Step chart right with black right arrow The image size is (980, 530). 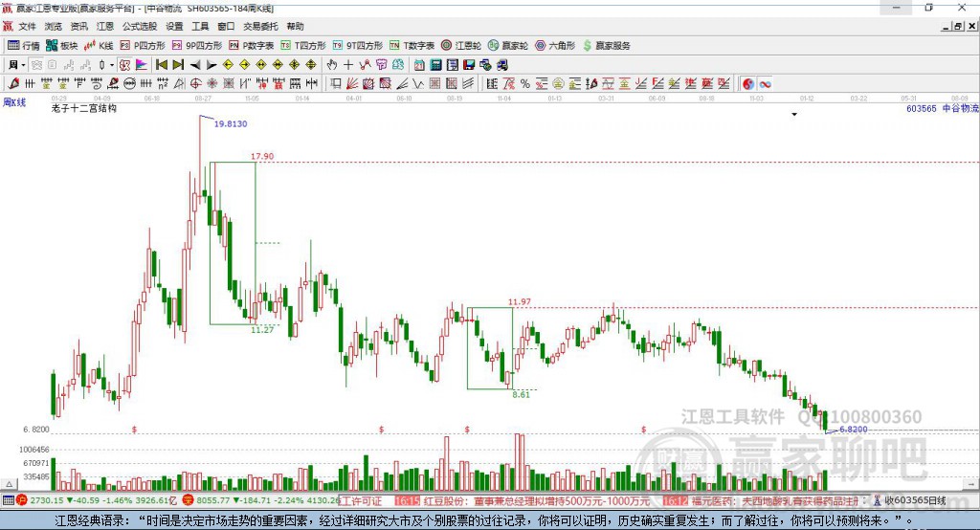(x=212, y=65)
